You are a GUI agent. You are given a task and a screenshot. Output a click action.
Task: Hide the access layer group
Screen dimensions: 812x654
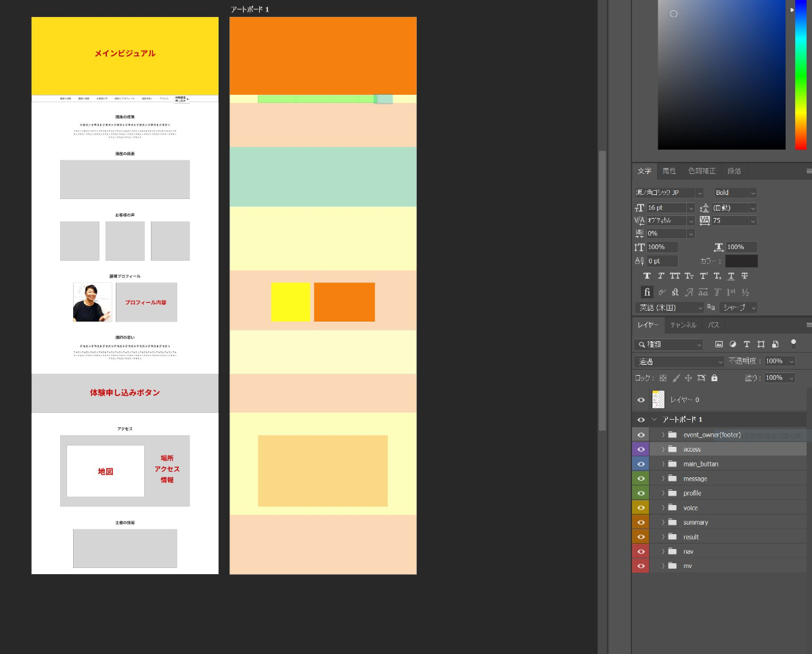coord(641,449)
